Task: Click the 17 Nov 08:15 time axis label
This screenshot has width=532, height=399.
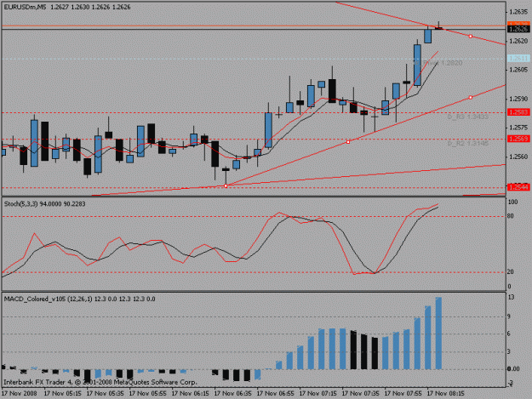Action: [x=445, y=394]
